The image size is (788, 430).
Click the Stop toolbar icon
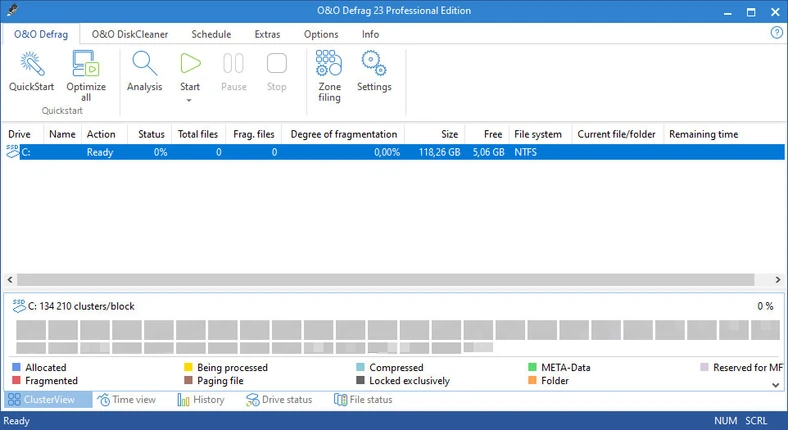[276, 64]
